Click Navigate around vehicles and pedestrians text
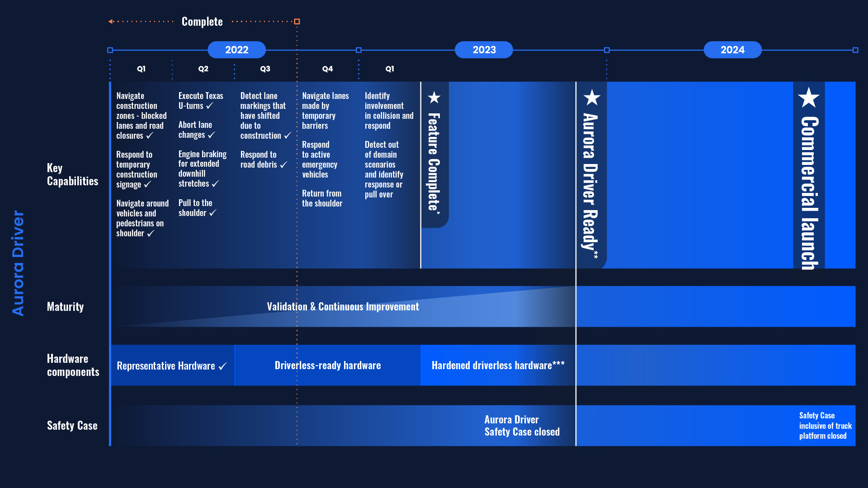Image resolution: width=868 pixels, height=488 pixels. [142, 218]
